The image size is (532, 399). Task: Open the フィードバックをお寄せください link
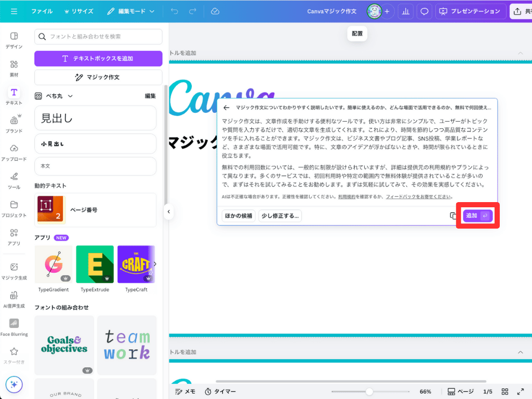[419, 197]
